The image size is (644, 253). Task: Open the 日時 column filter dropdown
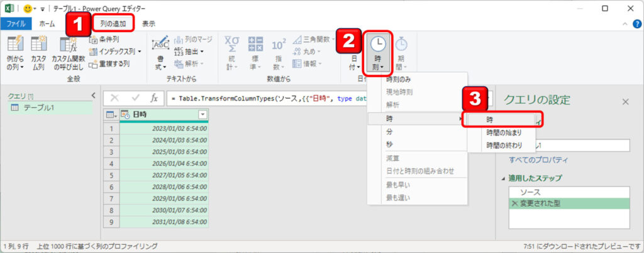[x=203, y=115]
